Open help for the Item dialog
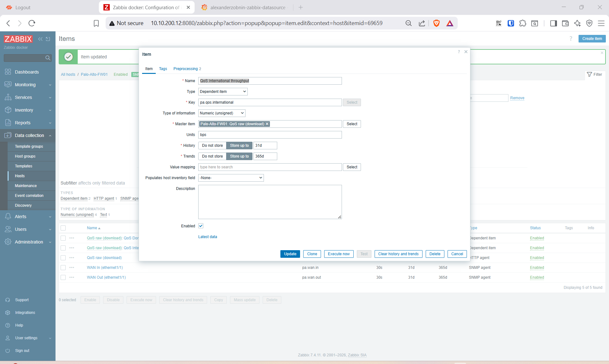 pyautogui.click(x=459, y=52)
